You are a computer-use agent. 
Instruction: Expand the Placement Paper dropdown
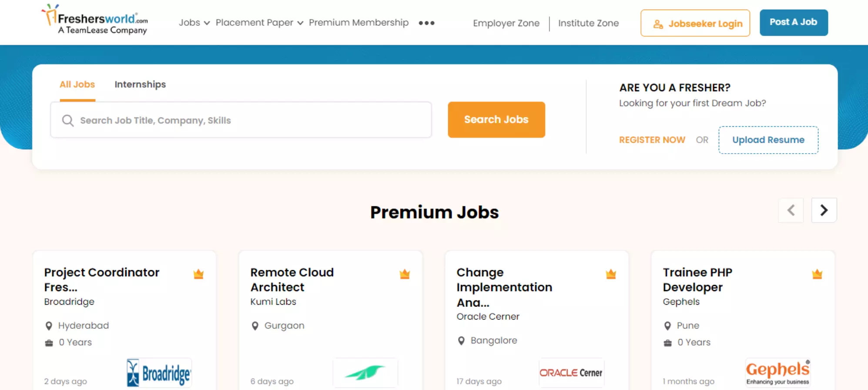click(259, 23)
